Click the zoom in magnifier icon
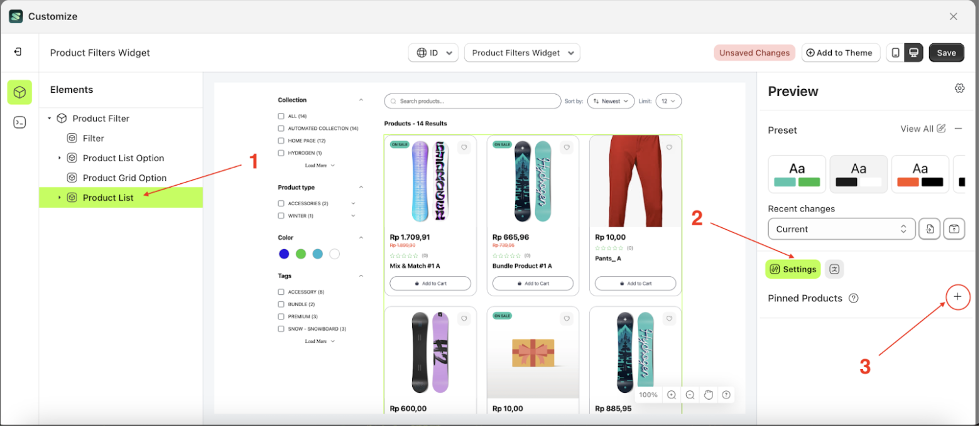980x428 pixels. (x=672, y=395)
